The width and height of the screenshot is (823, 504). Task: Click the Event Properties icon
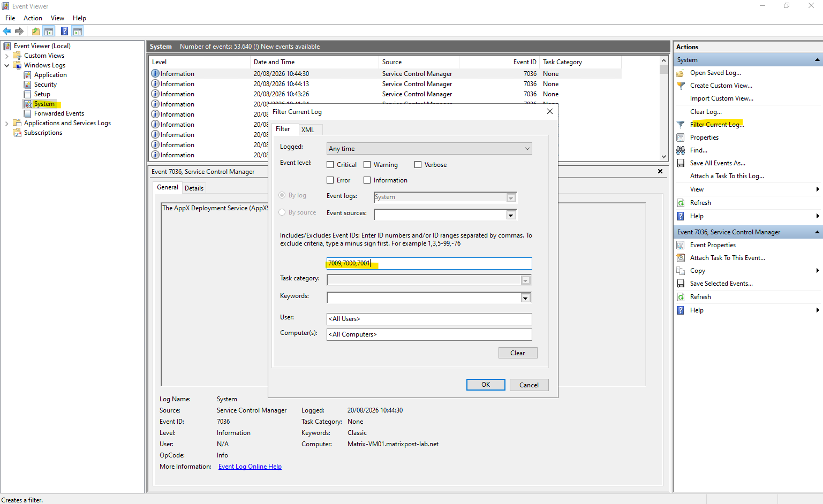coord(681,245)
